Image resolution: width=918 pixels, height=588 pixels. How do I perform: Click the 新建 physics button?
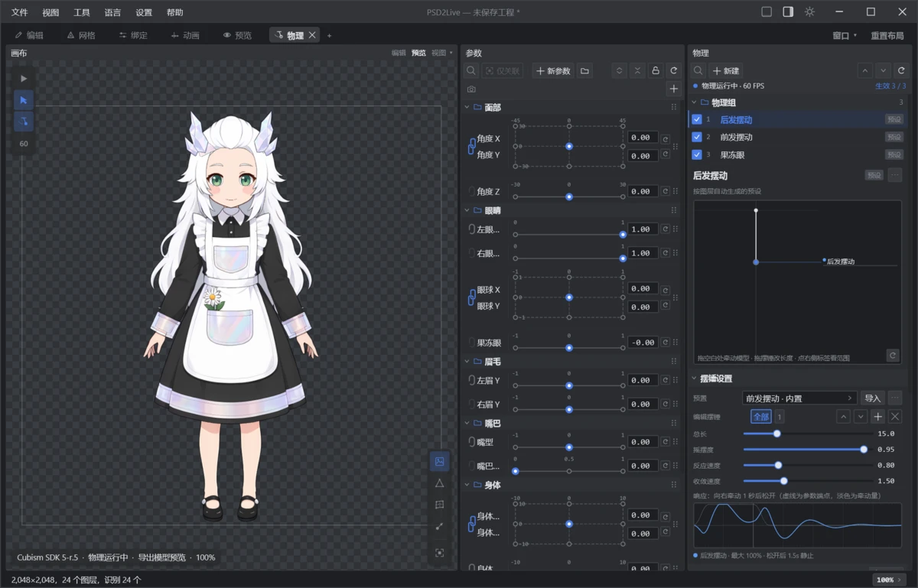725,70
